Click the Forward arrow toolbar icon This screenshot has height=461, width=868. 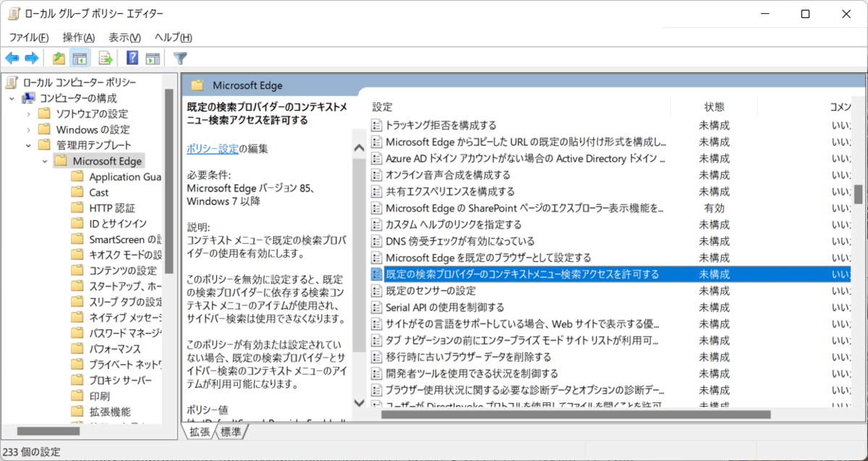tap(32, 59)
